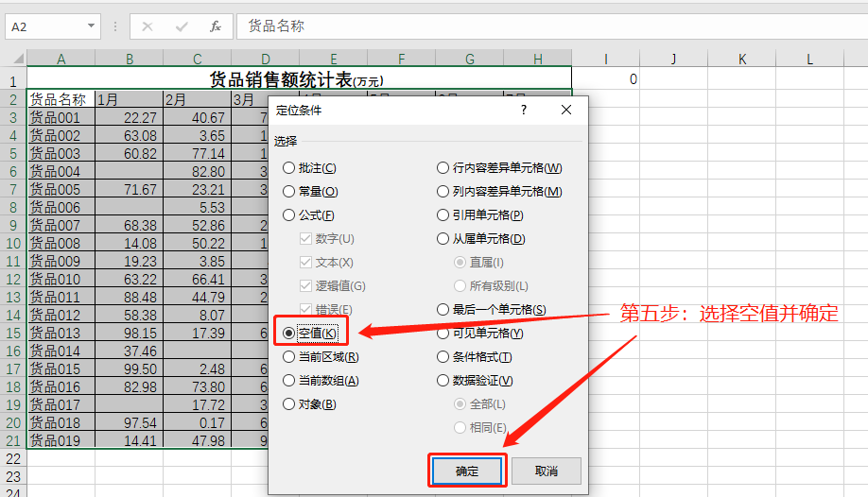Image resolution: width=868 pixels, height=497 pixels.
Task: Select column J header
Action: (674, 59)
